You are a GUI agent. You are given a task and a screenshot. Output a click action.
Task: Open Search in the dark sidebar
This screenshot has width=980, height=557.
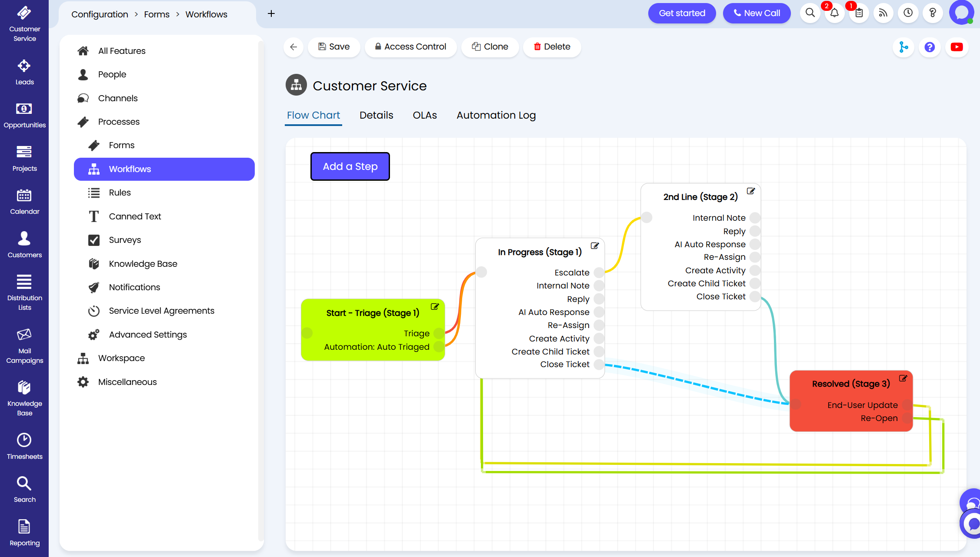[24, 490]
